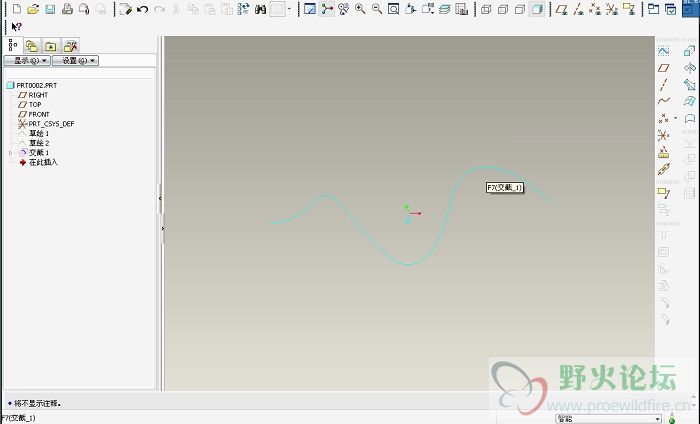Collapse navigator with the upper sash arrow
The width and height of the screenshot is (700, 424).
160,198
